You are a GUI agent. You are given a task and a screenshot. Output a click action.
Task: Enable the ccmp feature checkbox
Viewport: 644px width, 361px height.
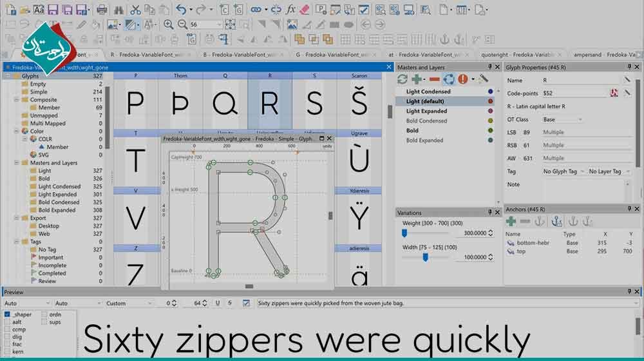[x=7, y=329]
